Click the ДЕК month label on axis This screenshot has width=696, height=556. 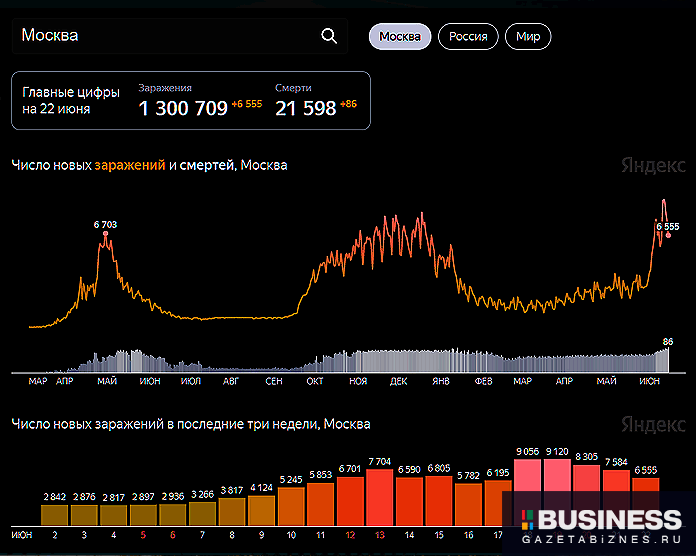pyautogui.click(x=398, y=381)
